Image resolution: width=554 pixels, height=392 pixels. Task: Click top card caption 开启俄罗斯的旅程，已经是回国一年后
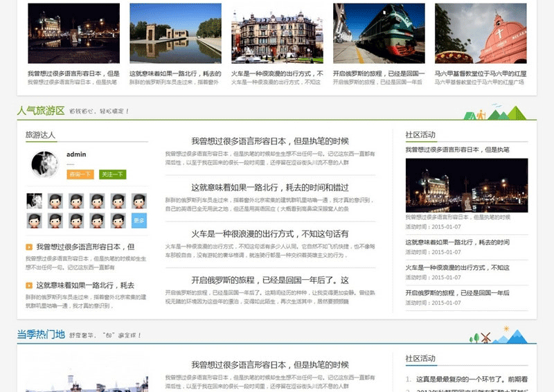tap(377, 82)
